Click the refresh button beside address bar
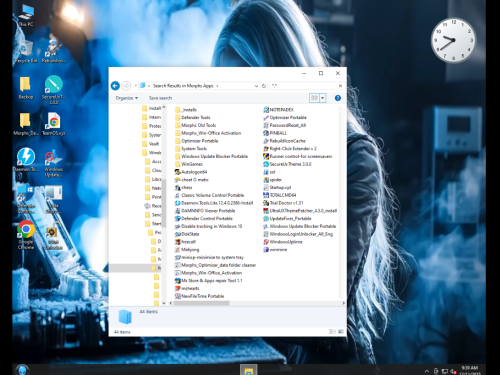The image size is (500, 375). point(264,86)
